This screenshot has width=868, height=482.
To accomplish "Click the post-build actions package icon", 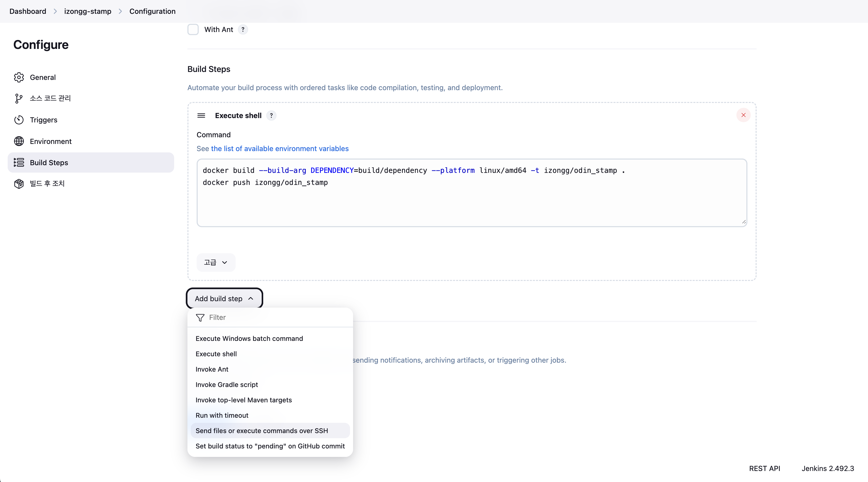I will coord(19,184).
